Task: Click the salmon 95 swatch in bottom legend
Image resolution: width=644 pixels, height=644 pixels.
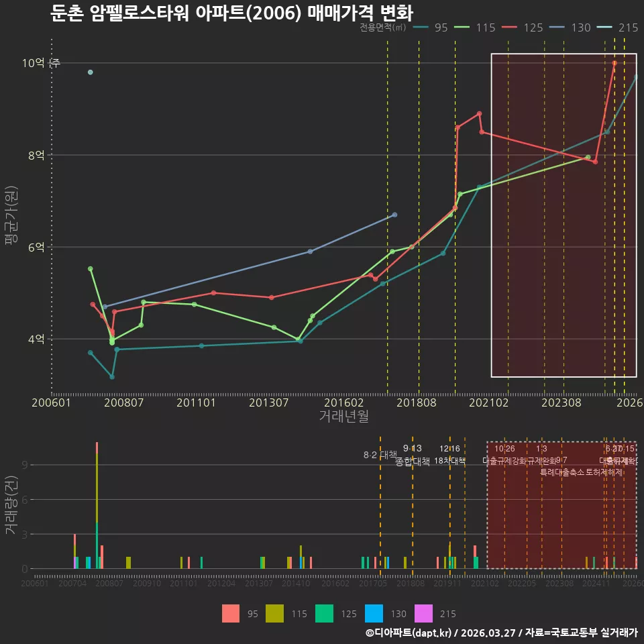Action: point(230,614)
